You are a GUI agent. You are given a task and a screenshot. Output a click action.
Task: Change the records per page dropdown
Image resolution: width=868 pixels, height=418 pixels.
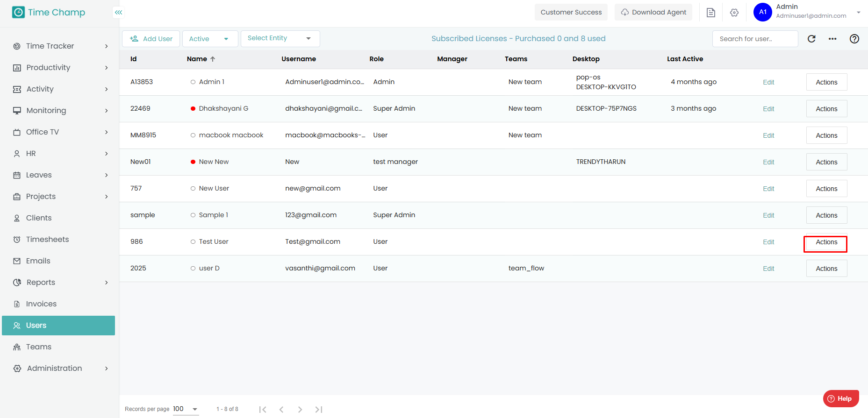point(186,409)
